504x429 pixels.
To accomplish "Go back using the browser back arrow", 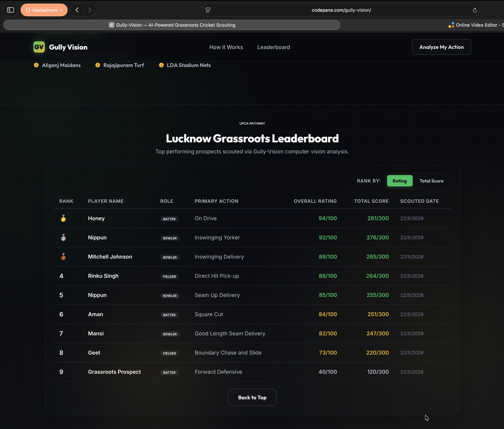I will coord(77,10).
